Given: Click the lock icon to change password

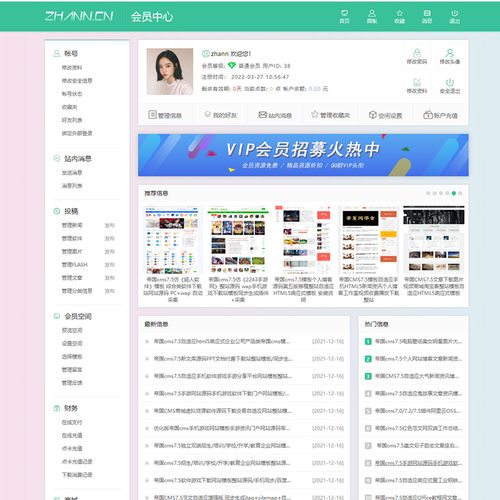Looking at the screenshot, I should 417,53.
